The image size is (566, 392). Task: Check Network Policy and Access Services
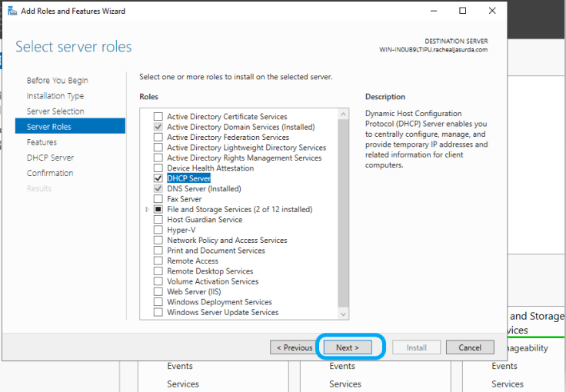click(x=158, y=240)
